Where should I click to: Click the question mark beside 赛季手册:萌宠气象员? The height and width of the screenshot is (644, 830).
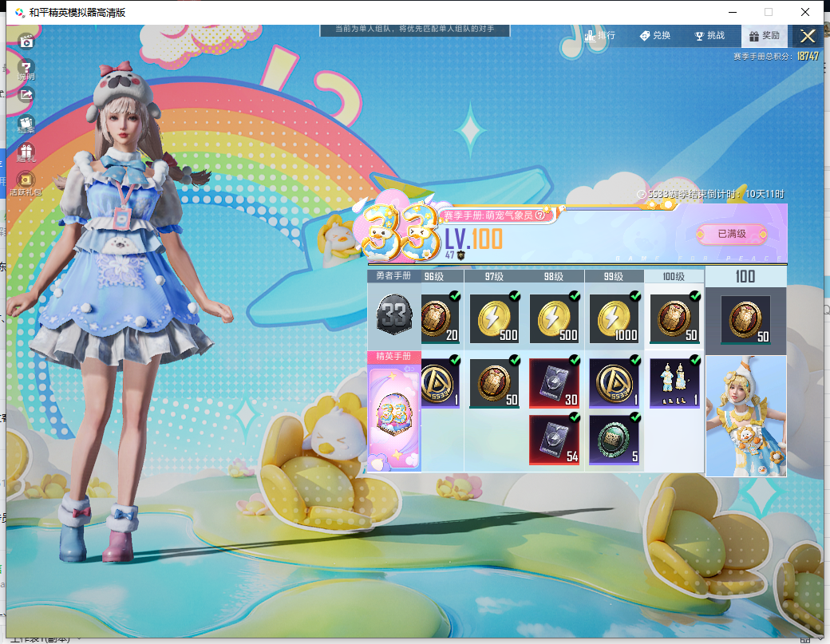(540, 215)
